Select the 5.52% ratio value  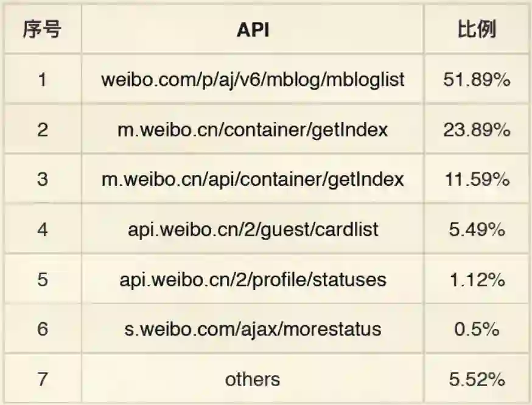click(477, 379)
